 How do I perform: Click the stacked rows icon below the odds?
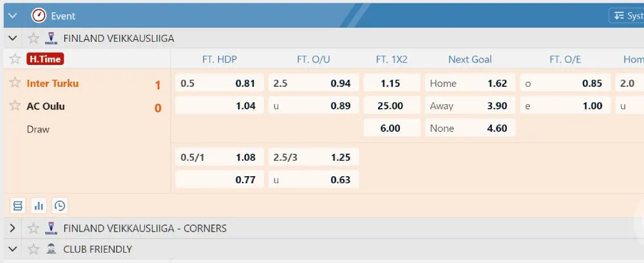coord(17,206)
